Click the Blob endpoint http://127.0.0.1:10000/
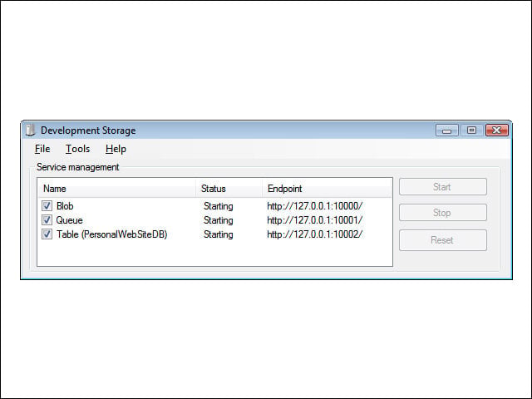Image resolution: width=532 pixels, height=399 pixels. coord(314,206)
